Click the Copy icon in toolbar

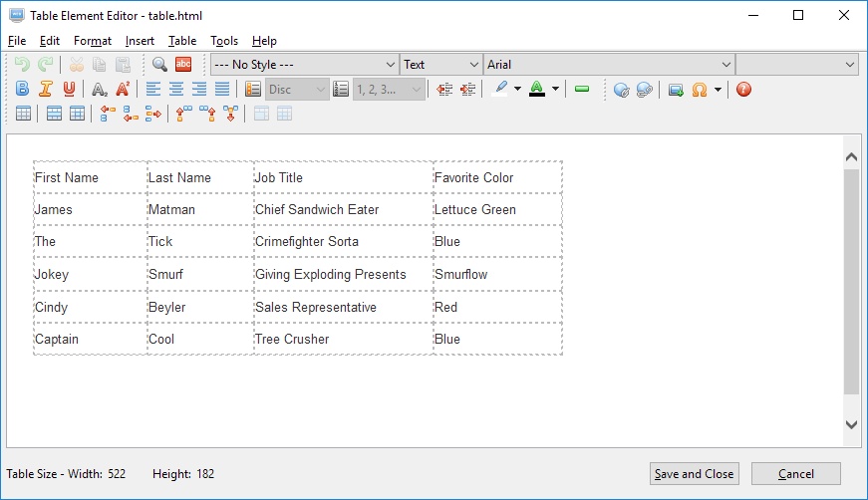click(99, 65)
